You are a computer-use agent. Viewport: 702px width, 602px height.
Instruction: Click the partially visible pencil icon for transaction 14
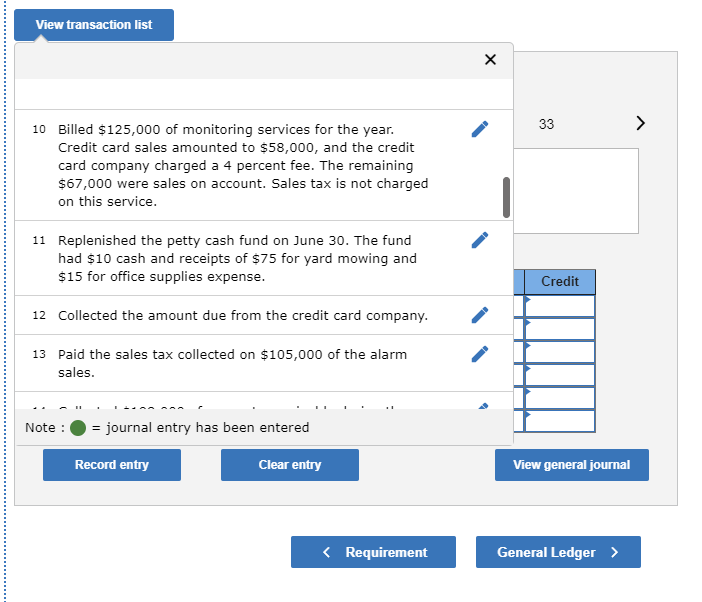pos(480,406)
